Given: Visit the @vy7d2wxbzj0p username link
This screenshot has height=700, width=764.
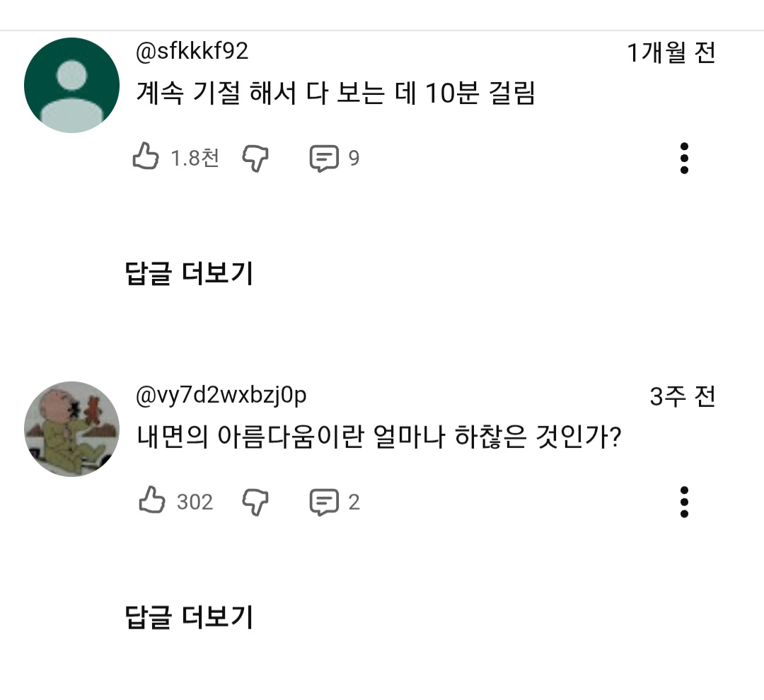Looking at the screenshot, I should (x=221, y=395).
